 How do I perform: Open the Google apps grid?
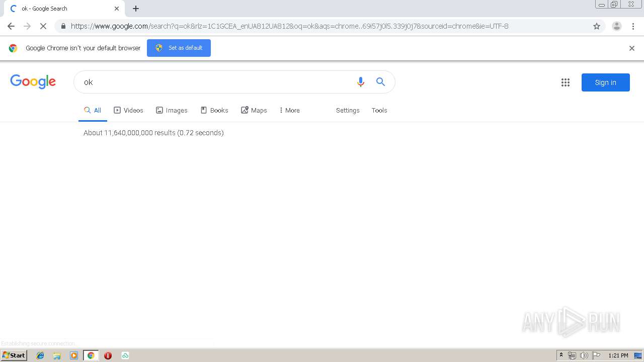(566, 82)
